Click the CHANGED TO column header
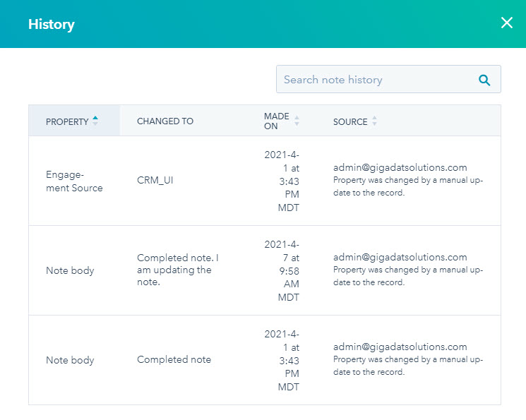 pyautogui.click(x=165, y=121)
